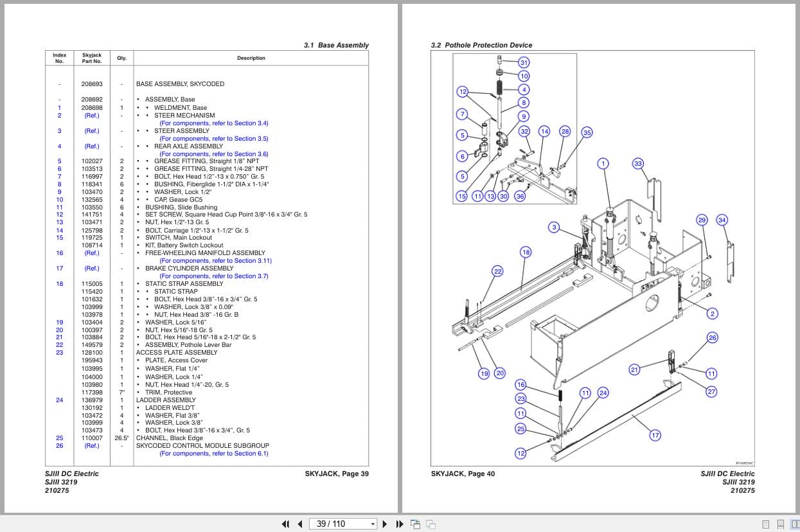Click 'SWITCH, Main Lockout' description

[x=178, y=238]
